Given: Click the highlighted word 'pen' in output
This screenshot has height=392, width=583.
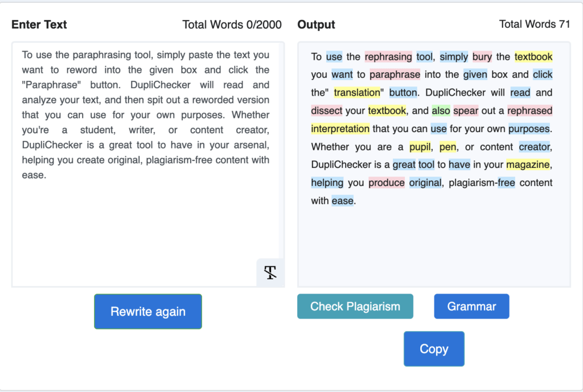Looking at the screenshot, I should pos(447,147).
